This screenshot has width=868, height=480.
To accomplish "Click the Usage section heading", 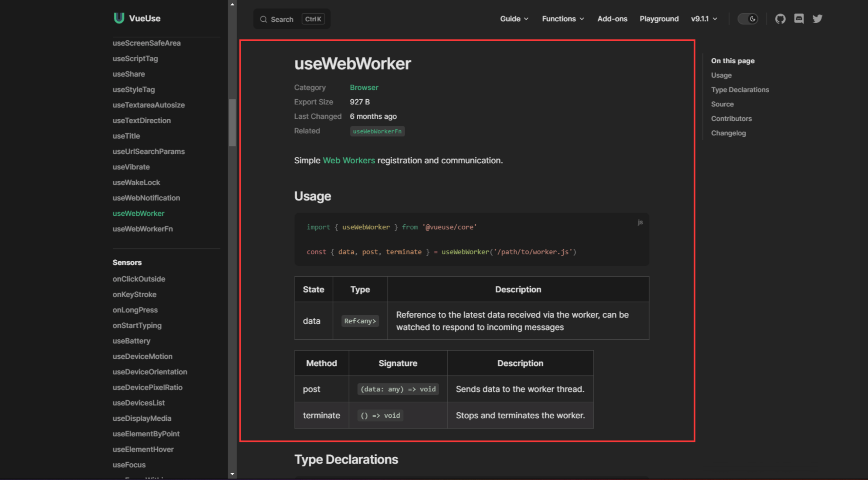I will 312,196.
